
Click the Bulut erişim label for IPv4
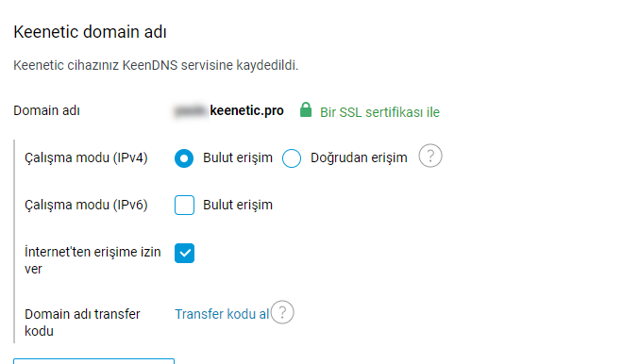(238, 157)
